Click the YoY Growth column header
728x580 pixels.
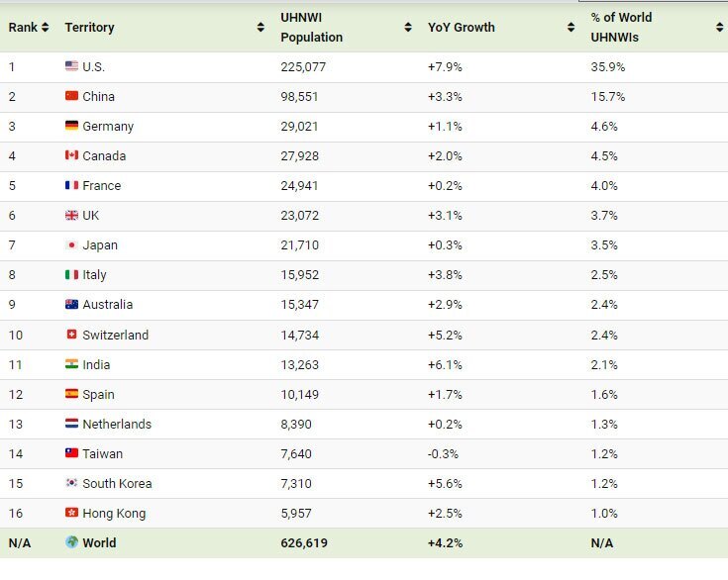[461, 28]
